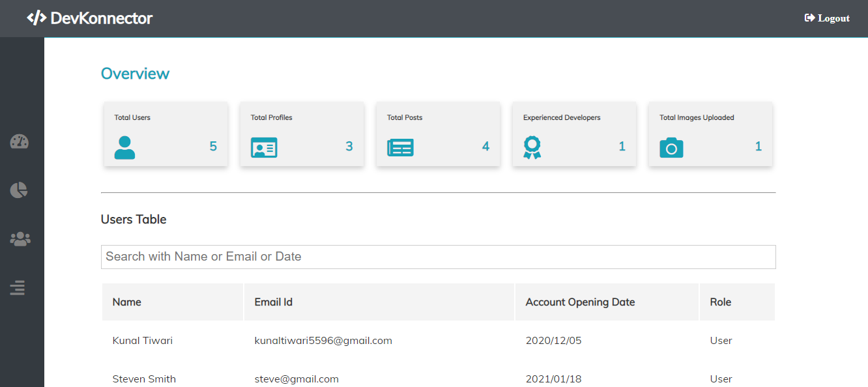Click the Total Profiles ID card icon
868x387 pixels.
point(264,147)
